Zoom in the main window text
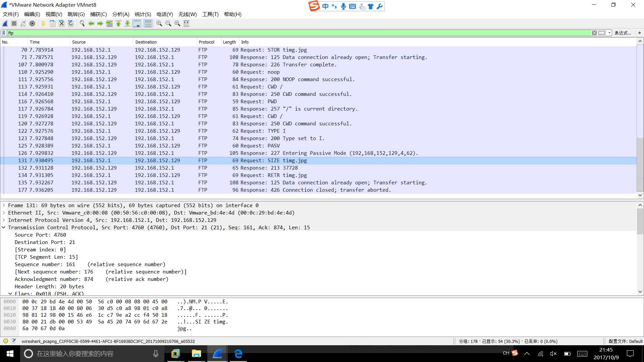The height and width of the screenshot is (362, 644). tap(159, 23)
